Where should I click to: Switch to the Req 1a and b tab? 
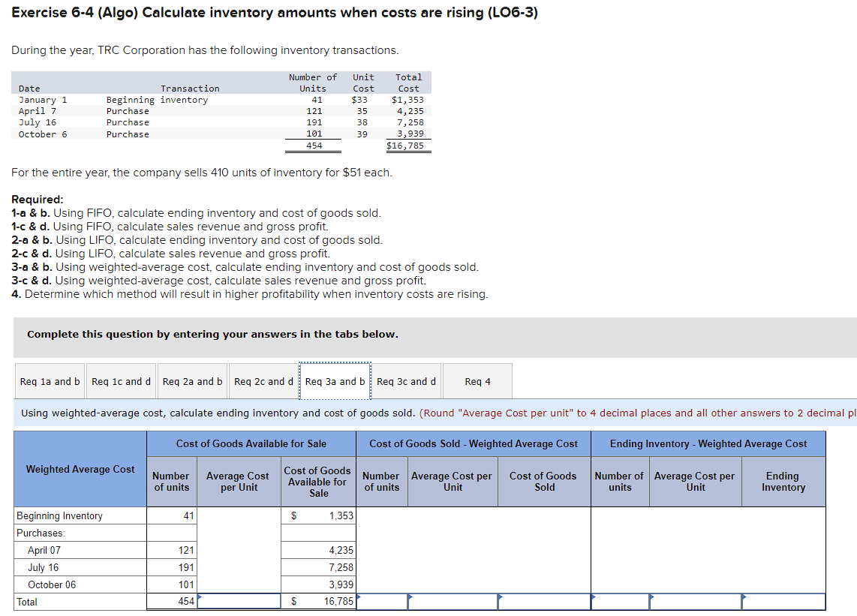(x=49, y=381)
